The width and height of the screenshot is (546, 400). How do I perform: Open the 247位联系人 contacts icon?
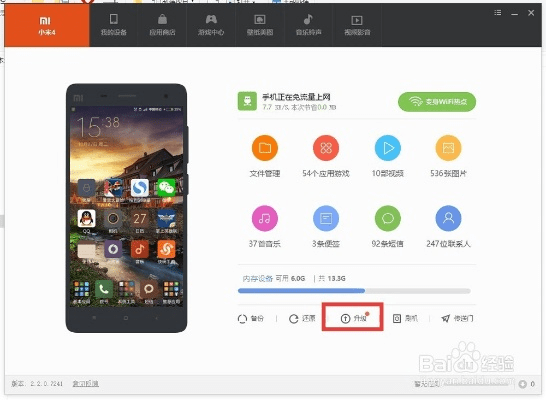coord(448,218)
